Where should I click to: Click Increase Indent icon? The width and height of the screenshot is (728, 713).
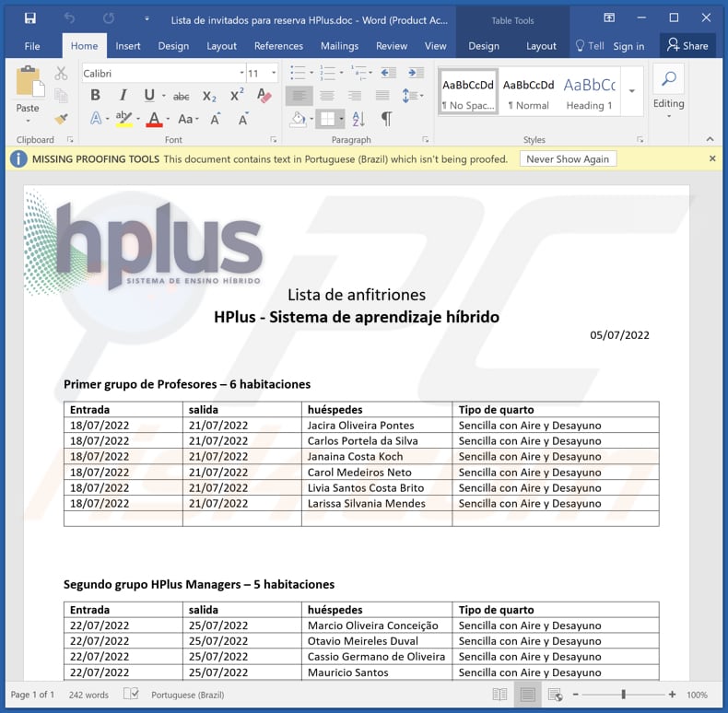416,73
